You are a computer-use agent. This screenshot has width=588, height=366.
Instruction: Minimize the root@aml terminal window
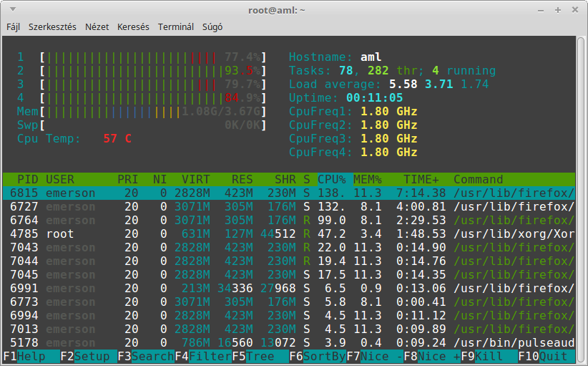[x=540, y=11]
